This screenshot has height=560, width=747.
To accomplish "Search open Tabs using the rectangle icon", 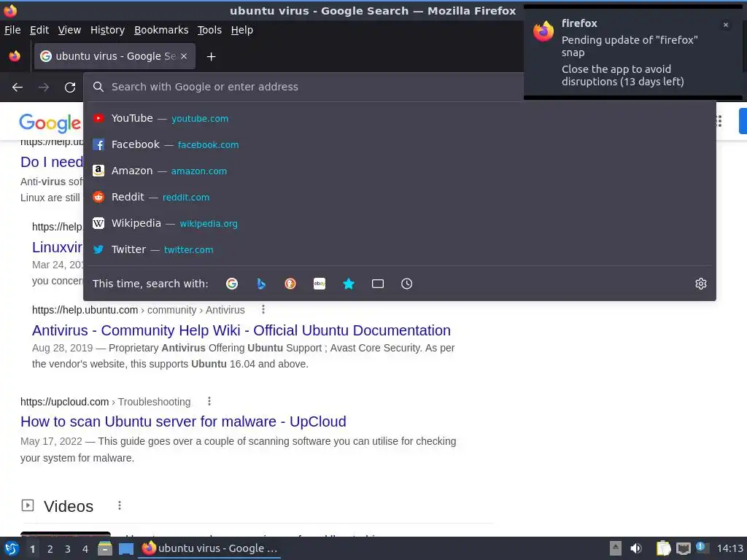I will tap(378, 284).
